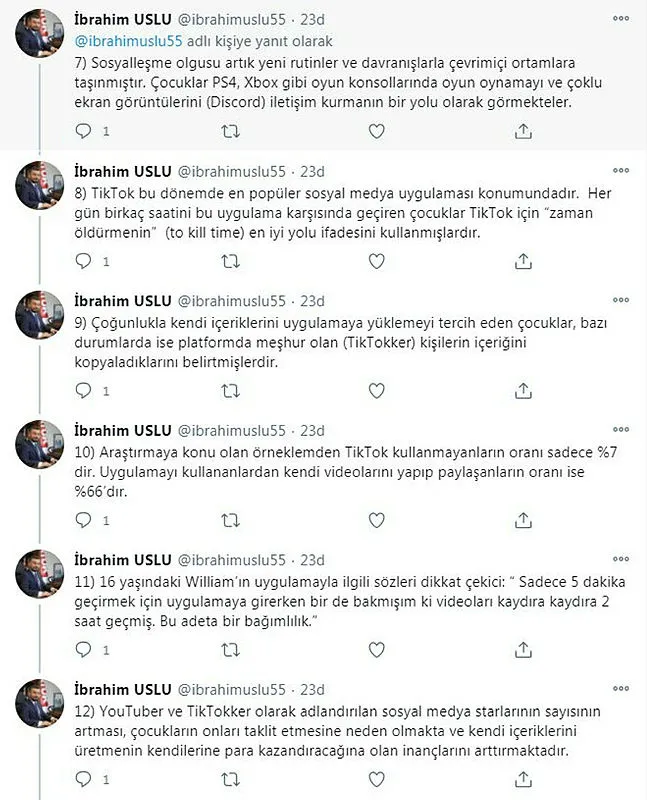Share tweet 7 mentioning PS4 and Xbox
647x800 pixels.
point(522,130)
